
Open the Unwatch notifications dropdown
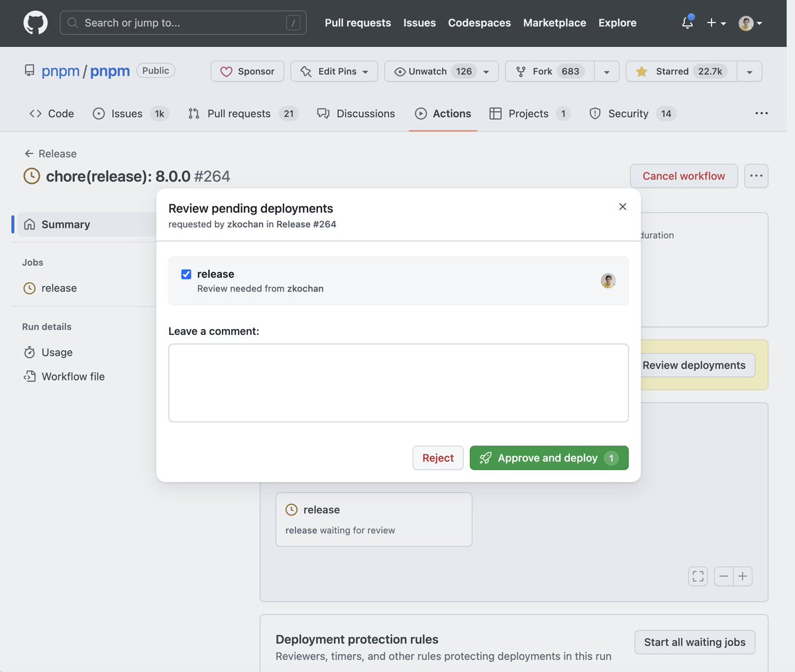441,72
